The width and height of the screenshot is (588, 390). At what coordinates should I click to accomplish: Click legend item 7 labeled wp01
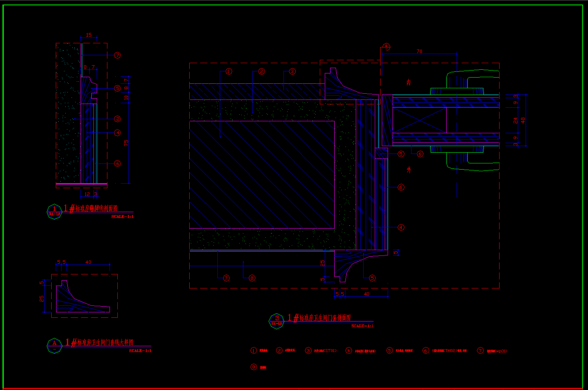(x=492, y=351)
